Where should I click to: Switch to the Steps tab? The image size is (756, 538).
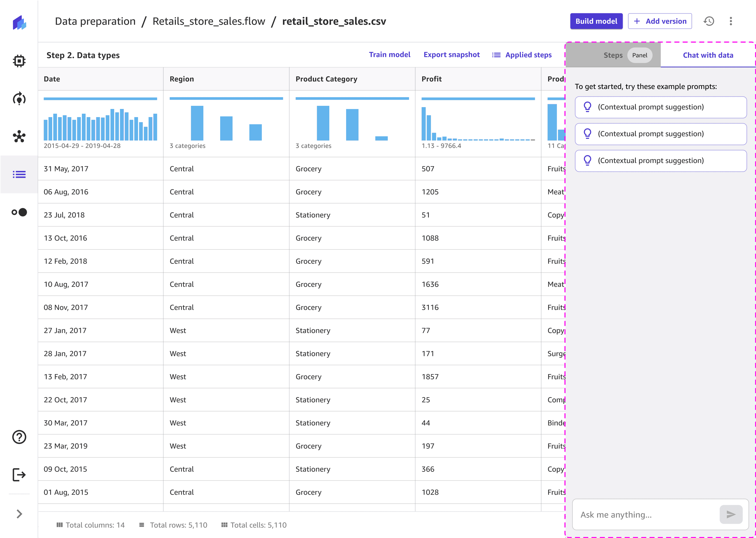point(613,55)
